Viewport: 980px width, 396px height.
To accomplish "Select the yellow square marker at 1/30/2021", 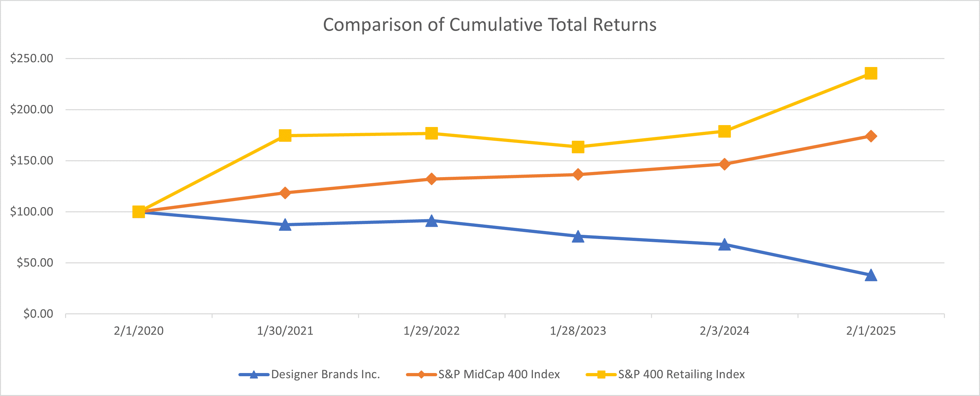I will point(285,135).
